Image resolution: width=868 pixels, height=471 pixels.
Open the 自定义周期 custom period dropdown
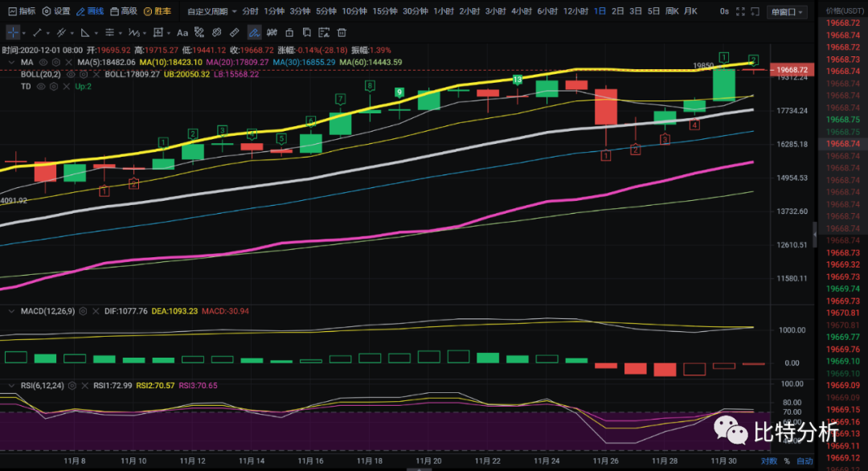click(x=207, y=11)
